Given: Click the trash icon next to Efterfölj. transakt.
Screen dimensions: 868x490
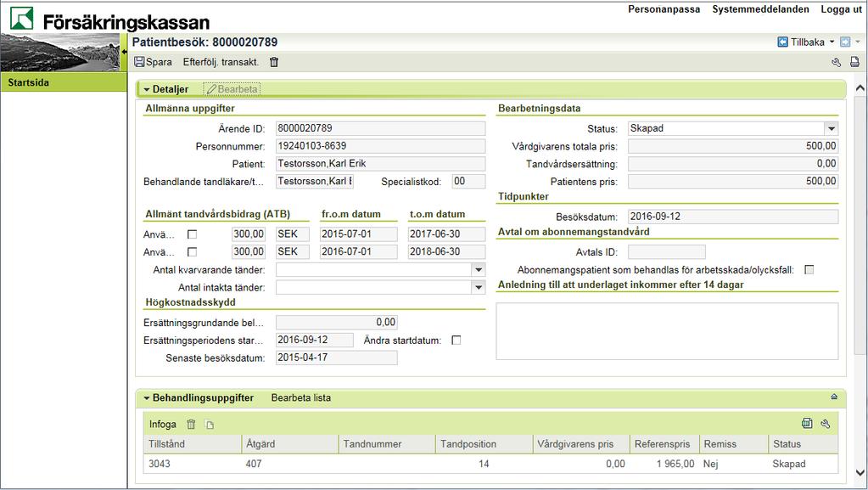Looking at the screenshot, I should point(273,62).
